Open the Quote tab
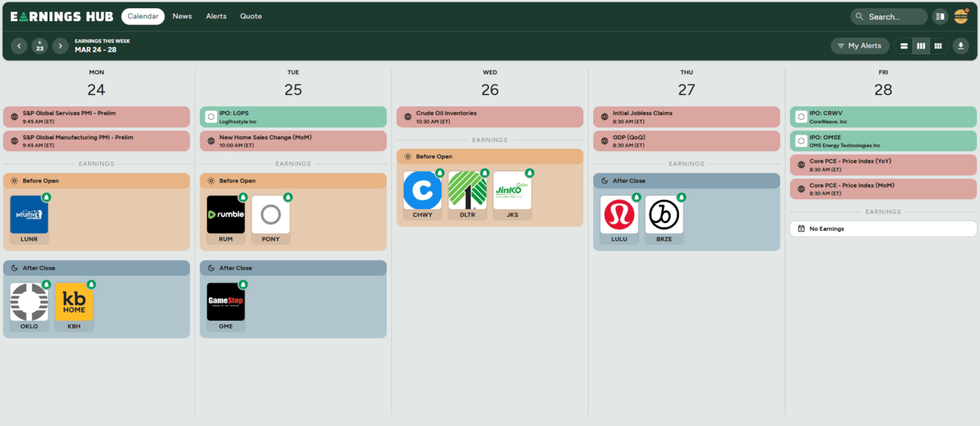 point(251,16)
